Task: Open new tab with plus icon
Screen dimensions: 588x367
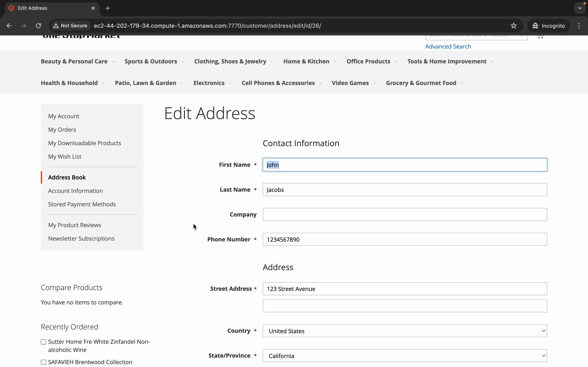Action: coord(108,8)
